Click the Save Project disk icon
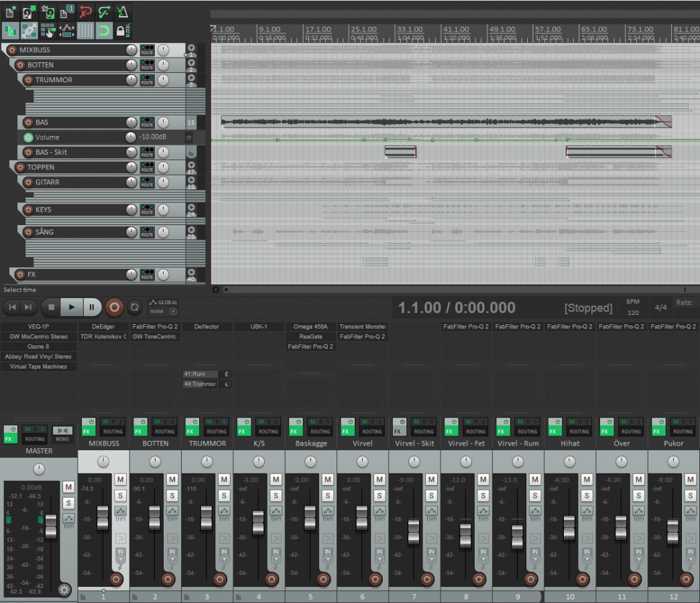Viewport: 700px width, 603px height. 48,11
